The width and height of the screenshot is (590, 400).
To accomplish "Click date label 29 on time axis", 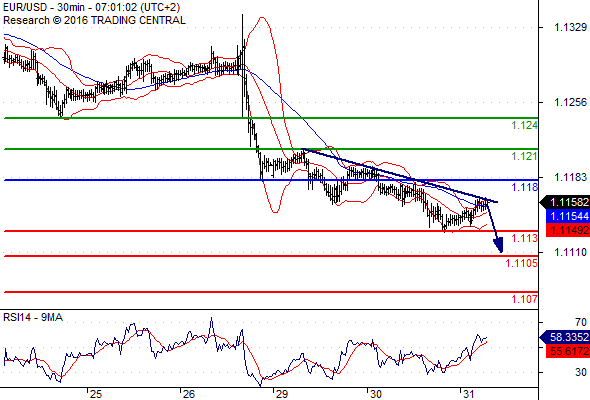I will click(282, 394).
